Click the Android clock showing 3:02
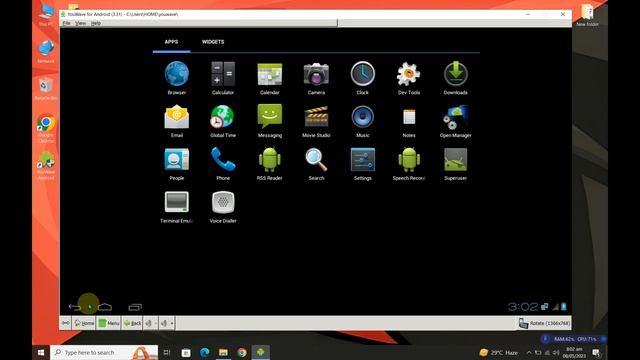640x360 pixels. pyautogui.click(x=523, y=307)
